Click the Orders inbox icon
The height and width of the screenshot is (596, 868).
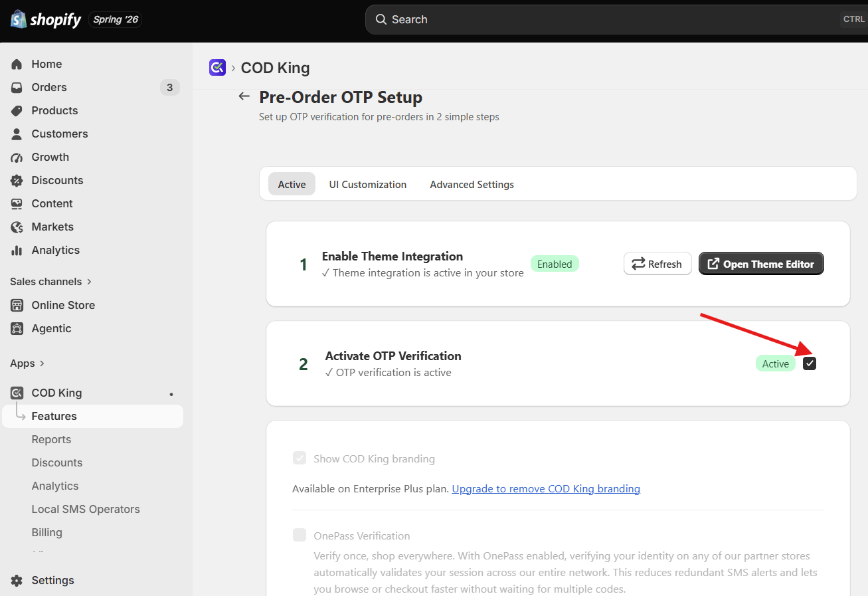click(17, 87)
